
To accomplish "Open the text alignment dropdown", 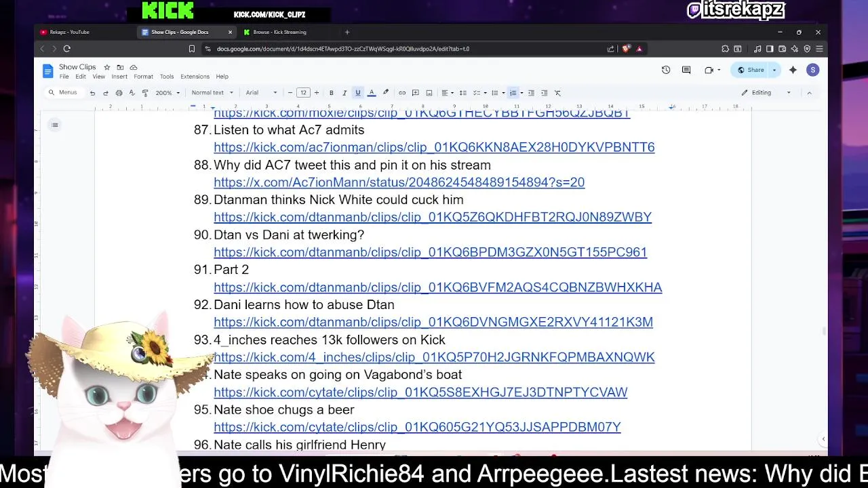I will pos(448,93).
